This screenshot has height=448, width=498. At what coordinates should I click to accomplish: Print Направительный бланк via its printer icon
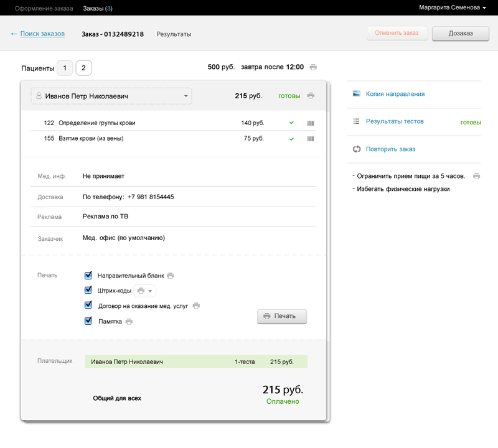(171, 276)
